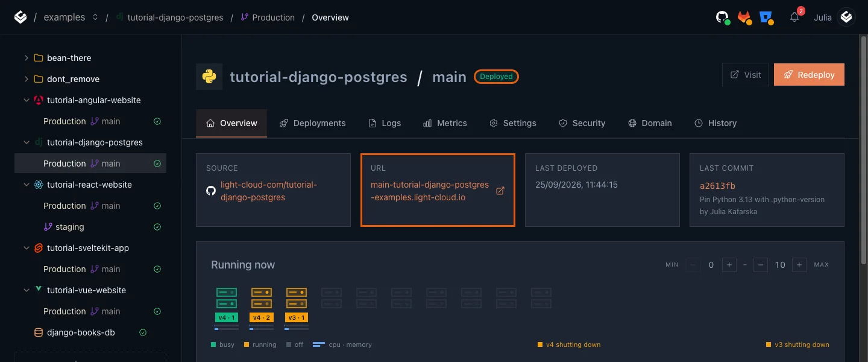This screenshot has height=362, width=868.
Task: Click the React icon of tutorial-react-website
Action: [39, 185]
